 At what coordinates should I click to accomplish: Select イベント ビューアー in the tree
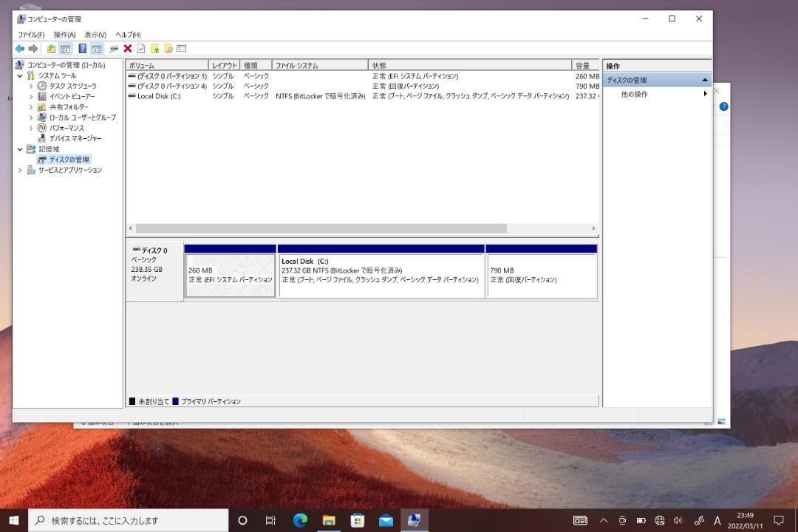click(72, 97)
